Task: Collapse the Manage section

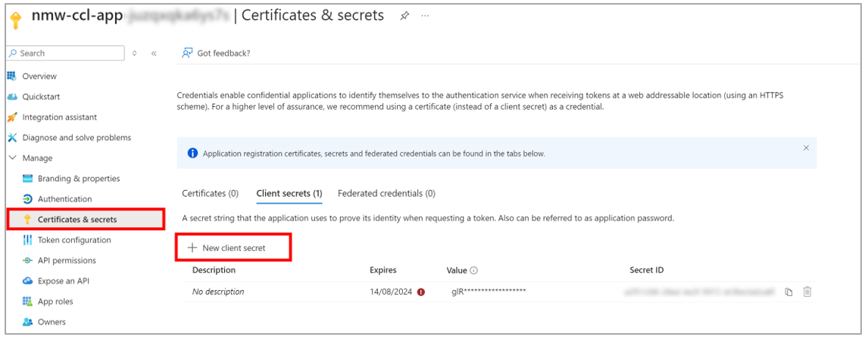Action: click(14, 158)
